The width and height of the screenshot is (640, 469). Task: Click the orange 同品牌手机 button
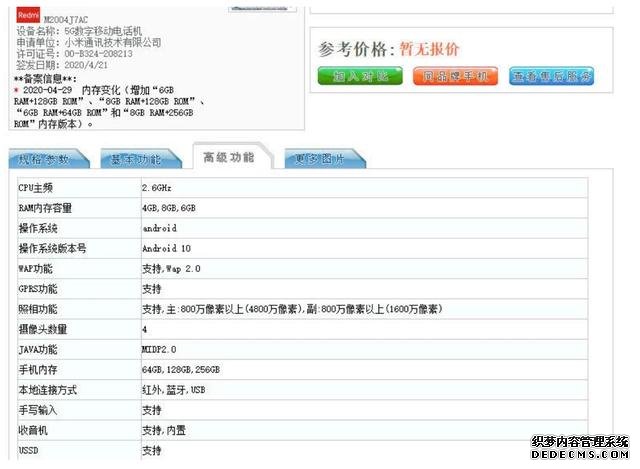pos(455,76)
